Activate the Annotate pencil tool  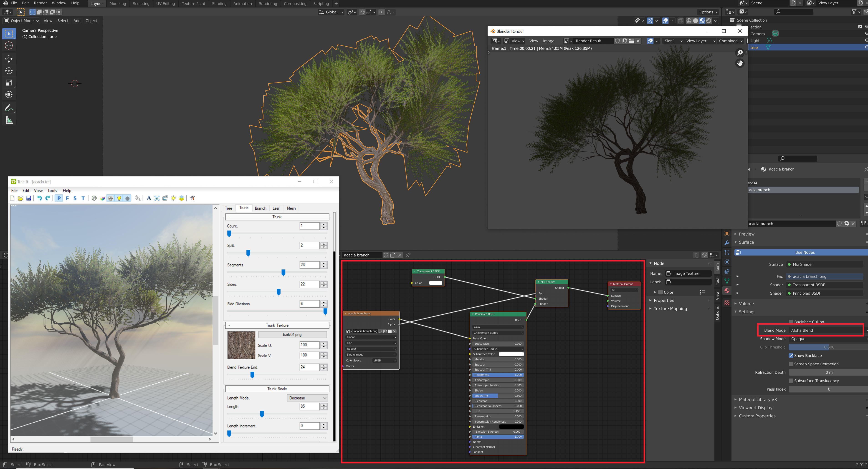point(9,108)
